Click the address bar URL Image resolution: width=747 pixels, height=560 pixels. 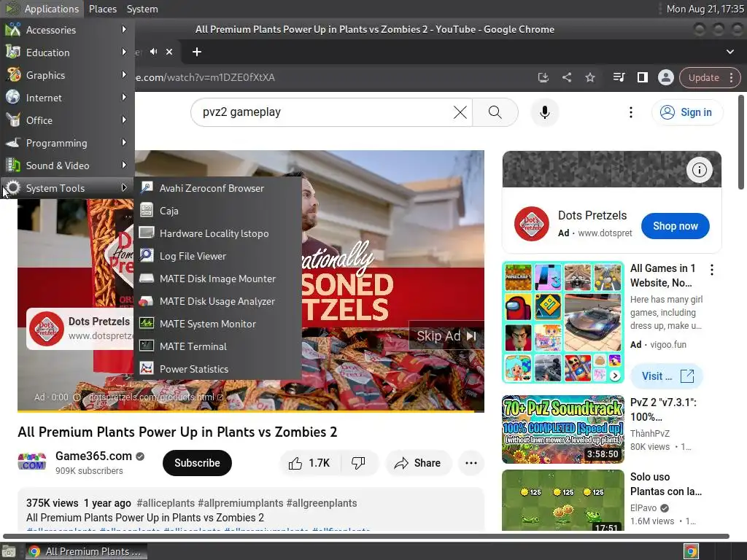pos(205,77)
